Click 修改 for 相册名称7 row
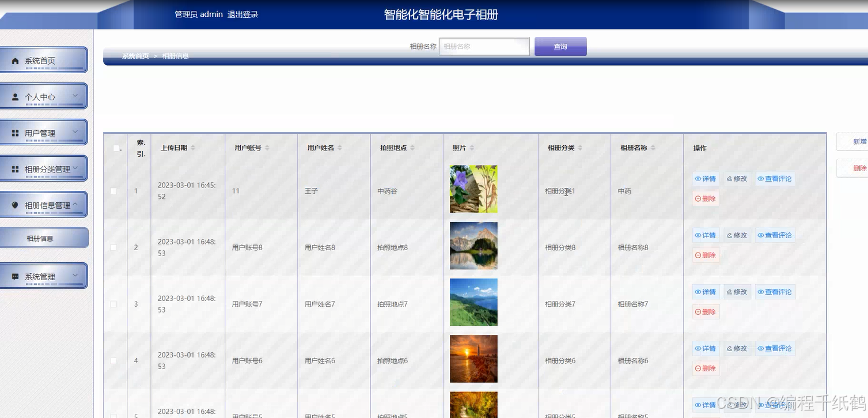 pyautogui.click(x=737, y=292)
